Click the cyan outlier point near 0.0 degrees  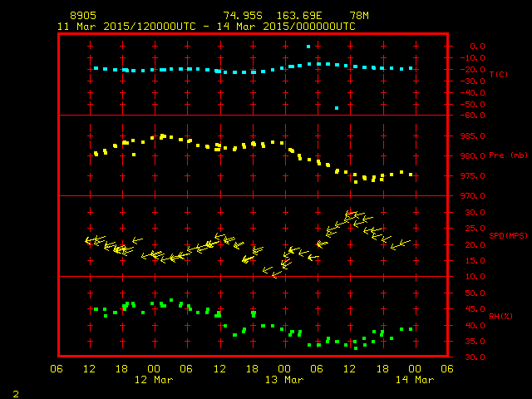(308, 47)
